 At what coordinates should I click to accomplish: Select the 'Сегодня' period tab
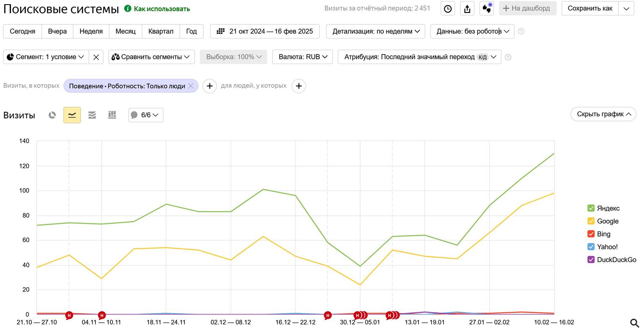(22, 31)
